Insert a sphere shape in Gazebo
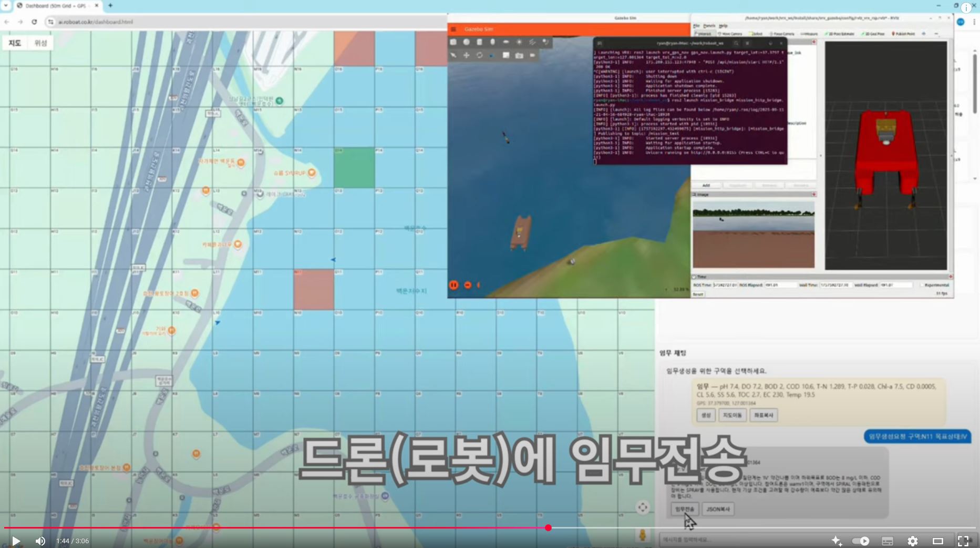This screenshot has width=980, height=548. coord(466,42)
